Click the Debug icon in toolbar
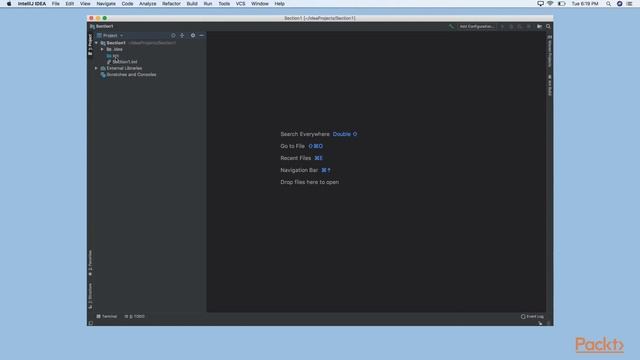640x360 pixels. pos(511,27)
